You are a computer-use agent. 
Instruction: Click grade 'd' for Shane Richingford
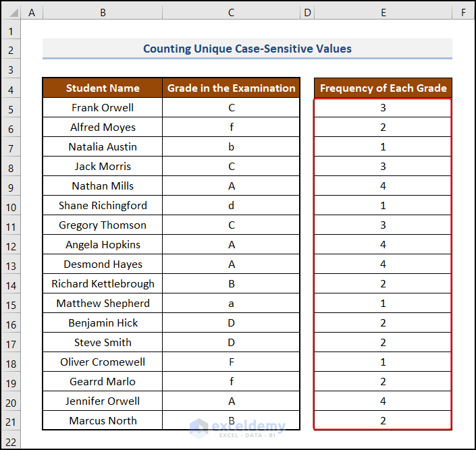[231, 205]
